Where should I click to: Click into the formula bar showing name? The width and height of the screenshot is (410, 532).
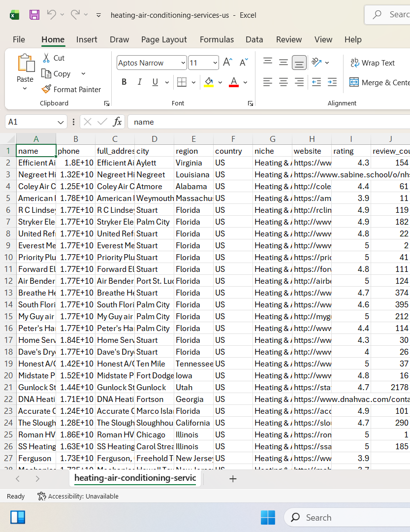pyautogui.click(x=269, y=122)
